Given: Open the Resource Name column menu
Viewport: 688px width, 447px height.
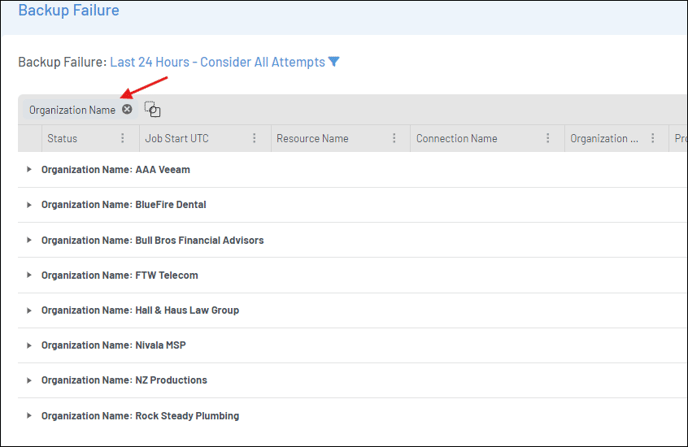Looking at the screenshot, I should (x=394, y=138).
